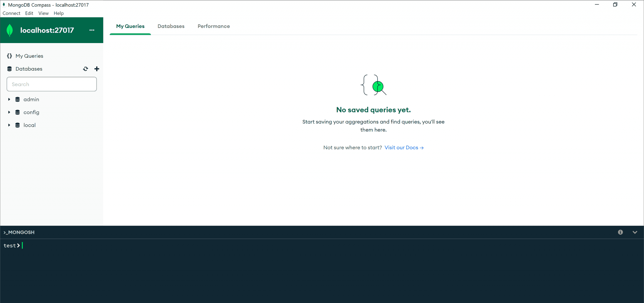The height and width of the screenshot is (303, 644).
Task: Open the View menu
Action: pos(43,13)
